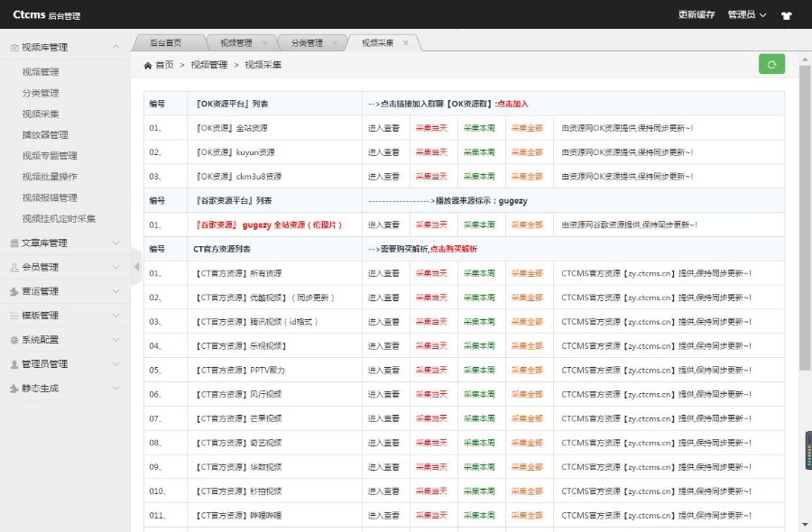Click the 文章库管理 icon in sidebar
The width and height of the screenshot is (812, 532).
14,243
